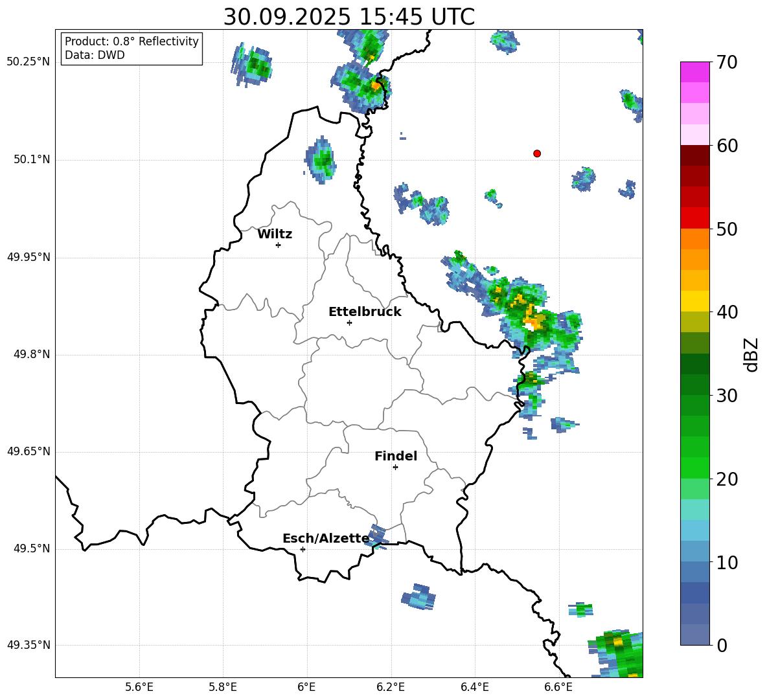Click the title 30.09.2025 15:45 UTC
The width and height of the screenshot is (767, 700).
click(349, 17)
